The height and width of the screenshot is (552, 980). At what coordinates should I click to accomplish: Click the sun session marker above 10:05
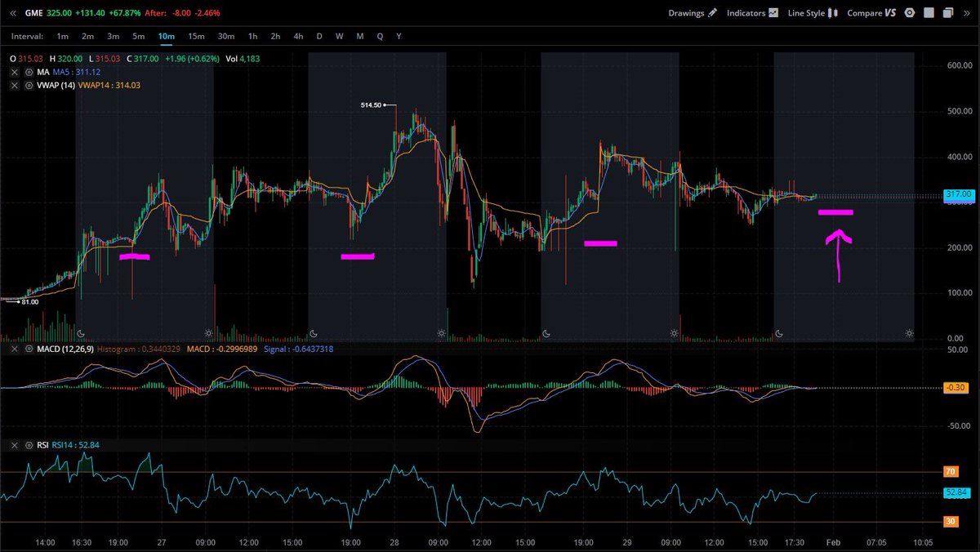tap(909, 333)
